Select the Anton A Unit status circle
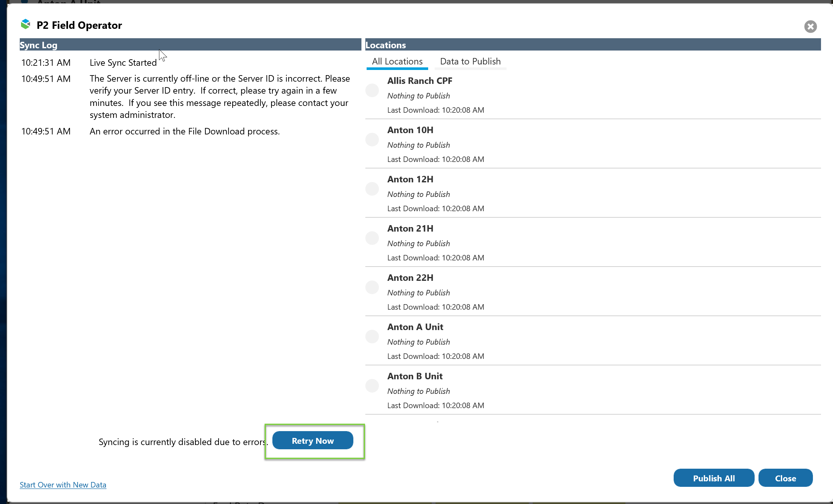Viewport: 833px width, 504px height. [x=372, y=337]
